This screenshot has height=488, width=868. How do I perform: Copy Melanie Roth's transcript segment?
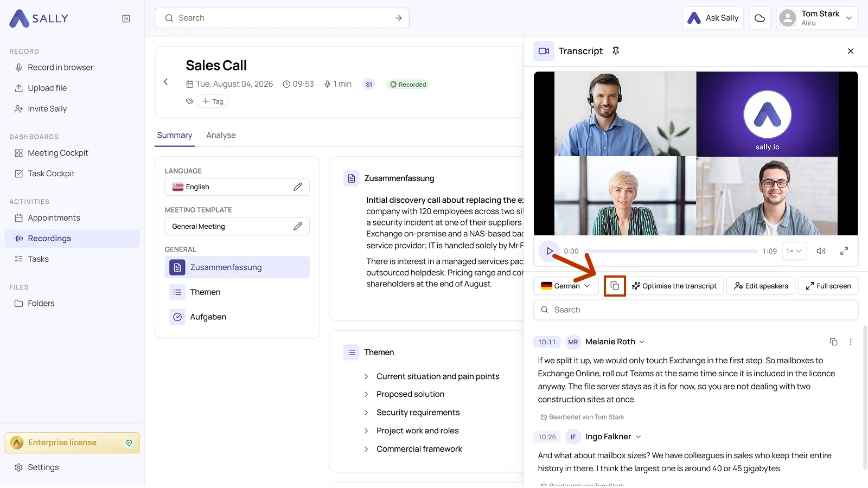click(833, 342)
